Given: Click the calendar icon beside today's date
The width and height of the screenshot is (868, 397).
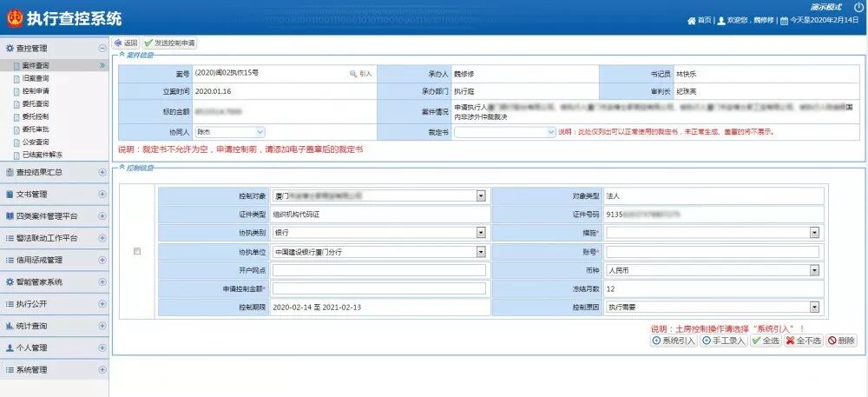Looking at the screenshot, I should pos(784,21).
